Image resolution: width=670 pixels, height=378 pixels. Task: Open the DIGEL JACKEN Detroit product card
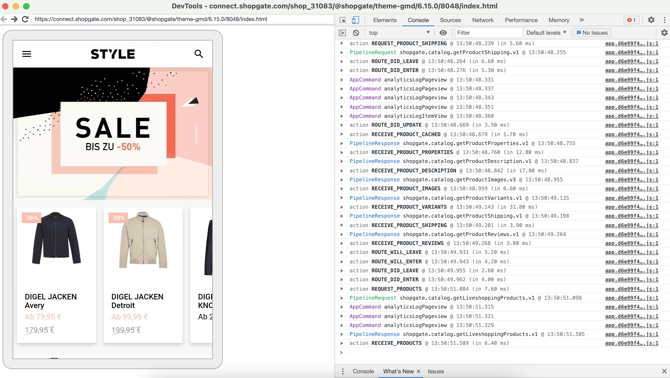pos(143,275)
